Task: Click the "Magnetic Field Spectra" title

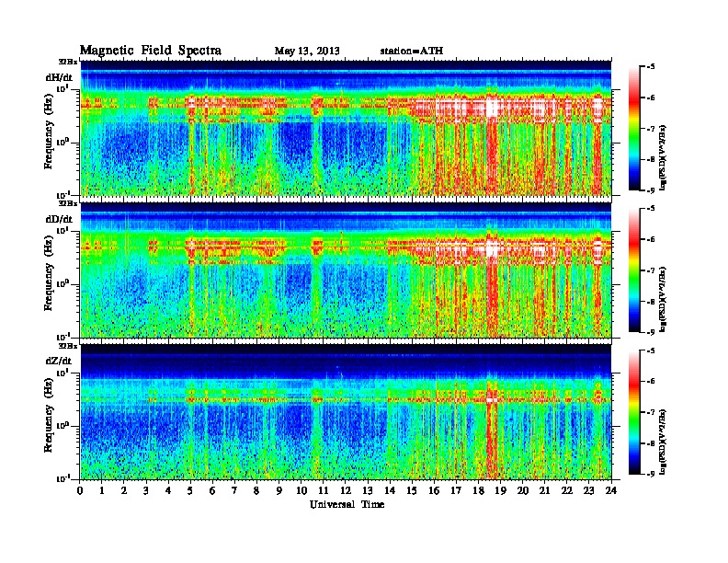Action: tap(151, 51)
